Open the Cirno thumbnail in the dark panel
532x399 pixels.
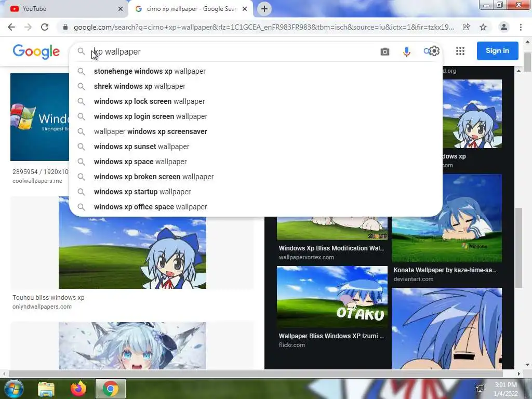point(472,114)
